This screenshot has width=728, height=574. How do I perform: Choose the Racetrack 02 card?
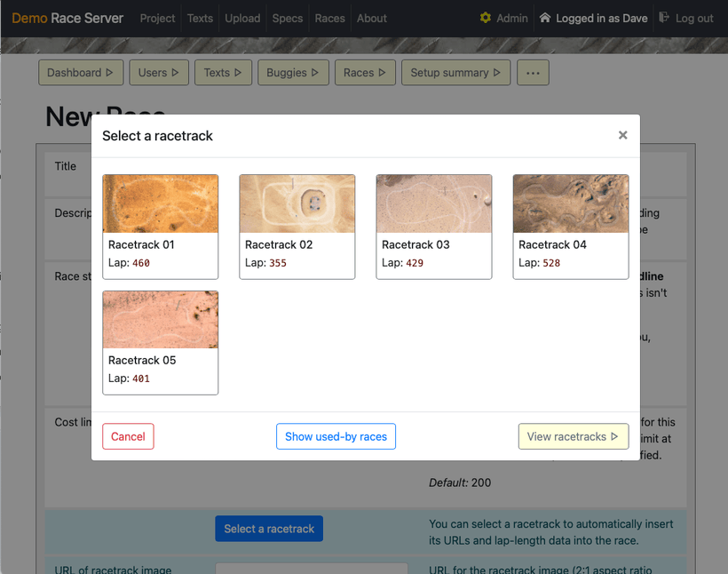(297, 227)
